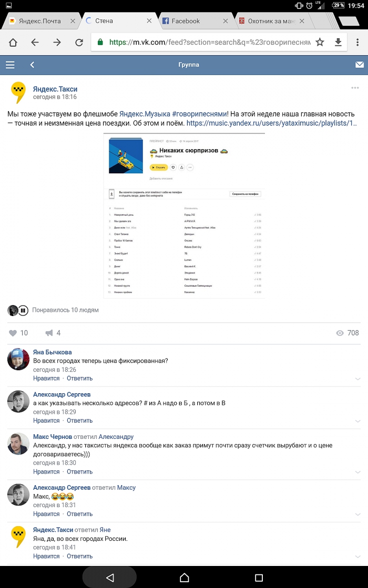The image size is (368, 588).
Task: Bookmark this page with the star
Action: pos(320,43)
